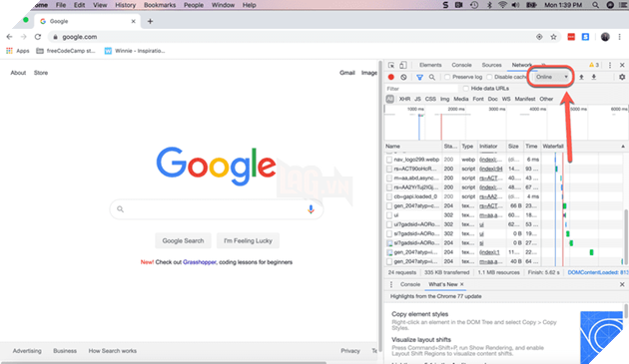Click the I'm Feeling Lucky button

248,241
